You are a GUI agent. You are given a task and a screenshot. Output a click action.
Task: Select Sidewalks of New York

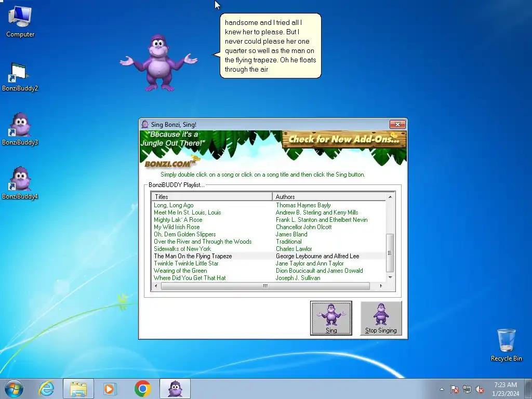(x=182, y=249)
